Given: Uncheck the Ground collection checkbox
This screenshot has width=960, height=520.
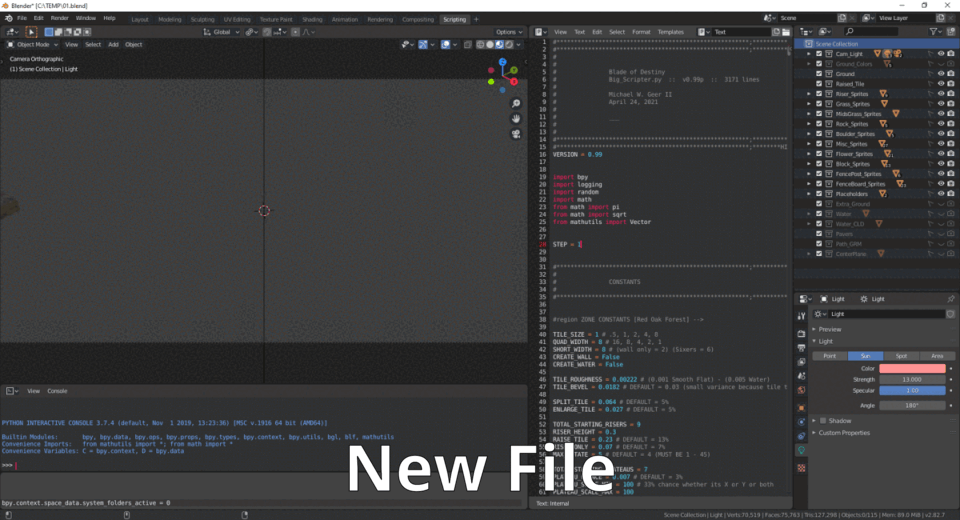Looking at the screenshot, I should point(819,74).
